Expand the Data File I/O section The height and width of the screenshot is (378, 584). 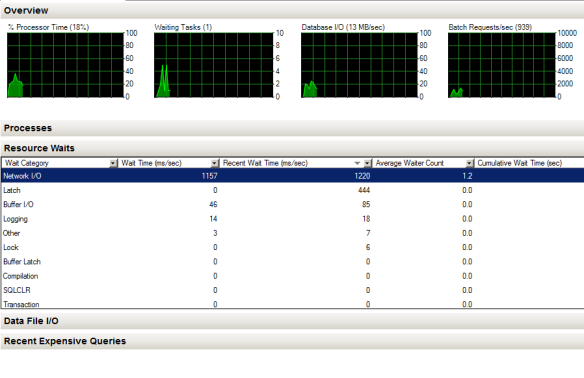(292, 321)
